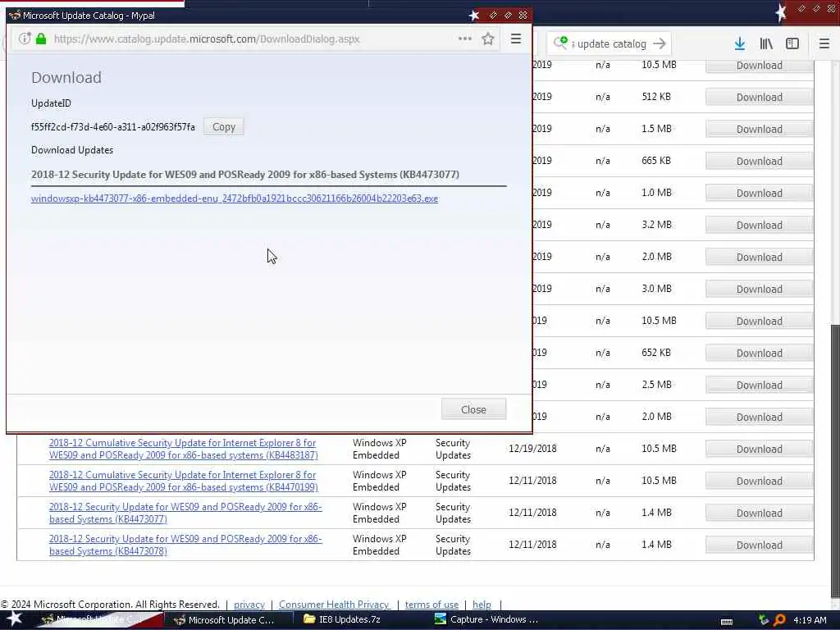Image resolution: width=840 pixels, height=630 pixels.
Task: Bookmark this page with the star icon
Action: pyautogui.click(x=487, y=39)
